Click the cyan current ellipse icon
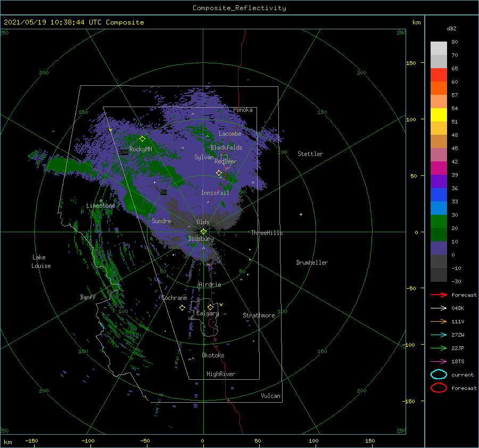The width and height of the screenshot is (479, 448). (x=439, y=374)
